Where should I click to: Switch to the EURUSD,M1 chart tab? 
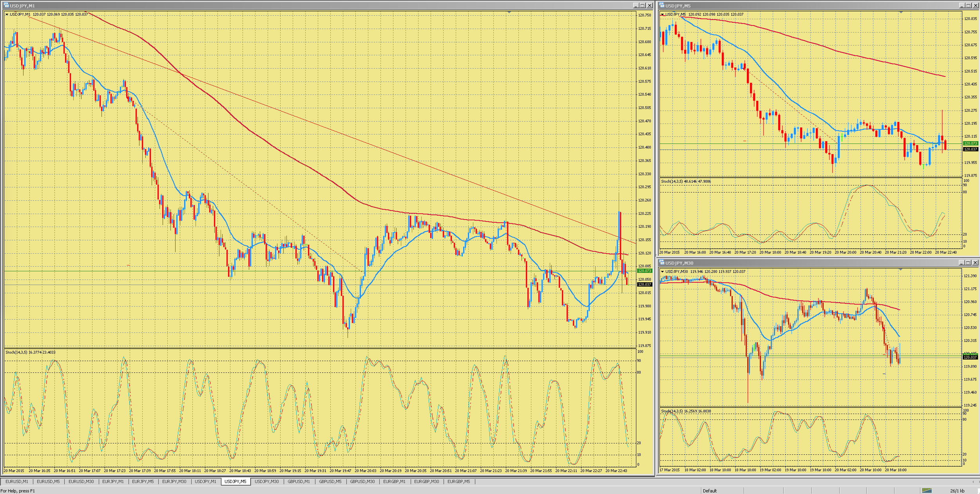tap(17, 481)
